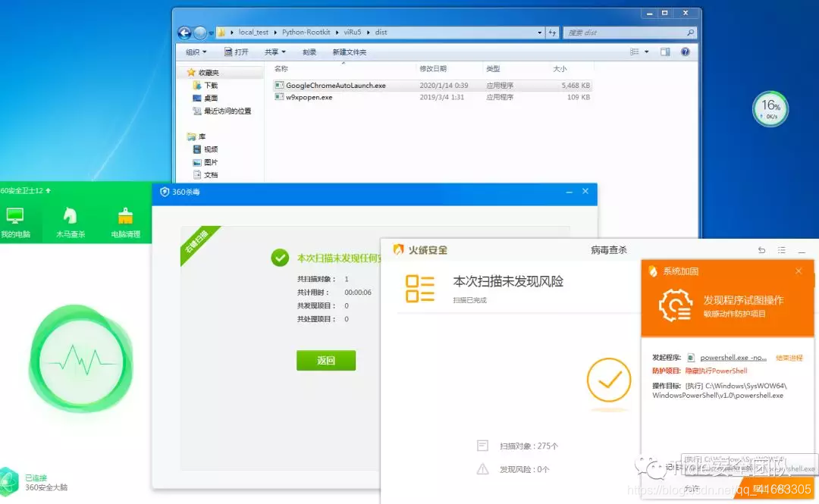Open the view options dropdown arrow
819x504 pixels.
click(647, 52)
